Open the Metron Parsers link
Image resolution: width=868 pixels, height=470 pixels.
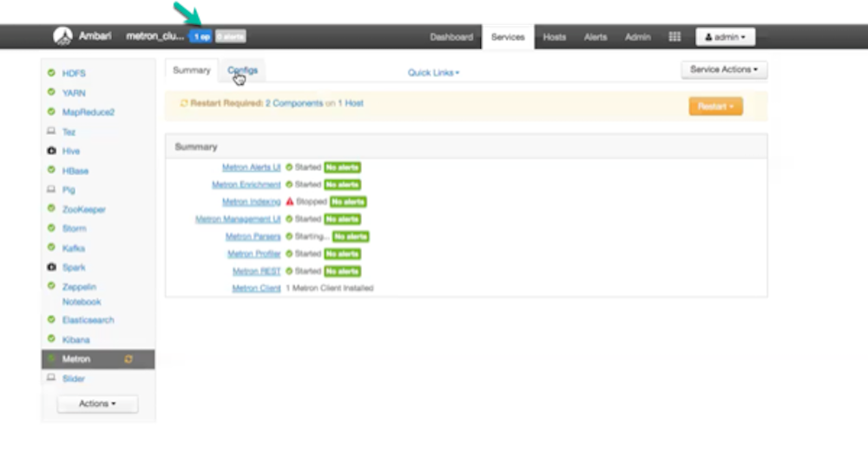coord(253,236)
